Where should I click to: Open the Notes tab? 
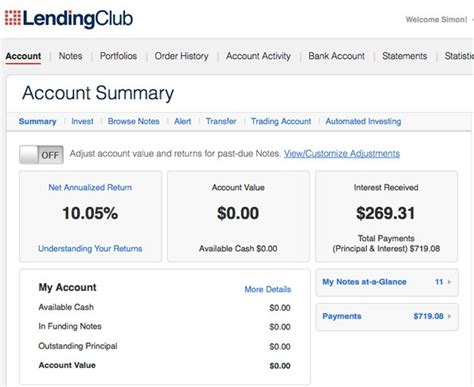[x=70, y=56]
